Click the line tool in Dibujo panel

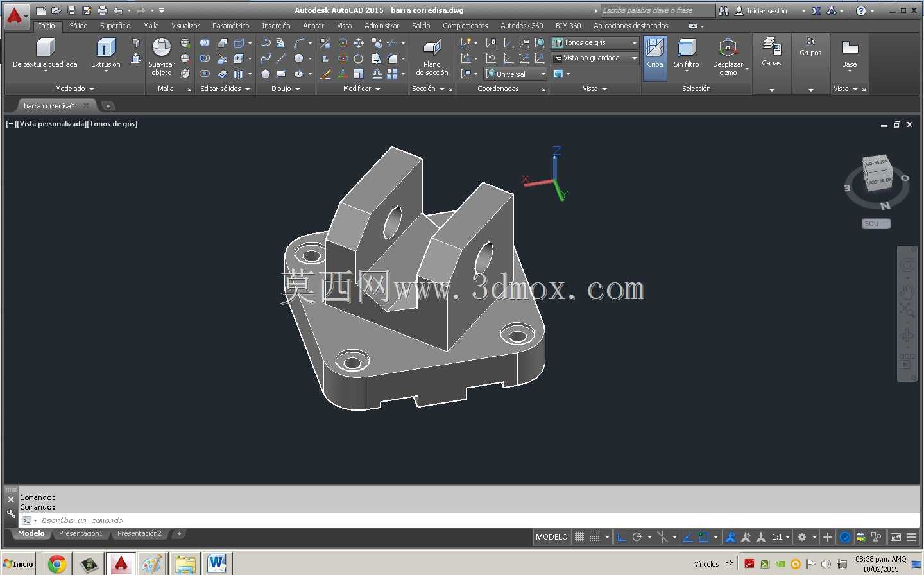click(x=282, y=58)
